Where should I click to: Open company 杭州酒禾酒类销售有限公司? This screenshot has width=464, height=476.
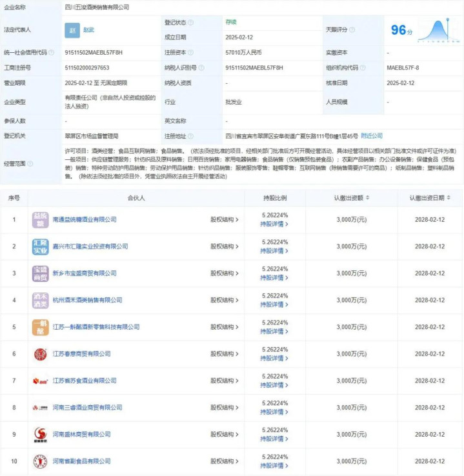pyautogui.click(x=88, y=300)
